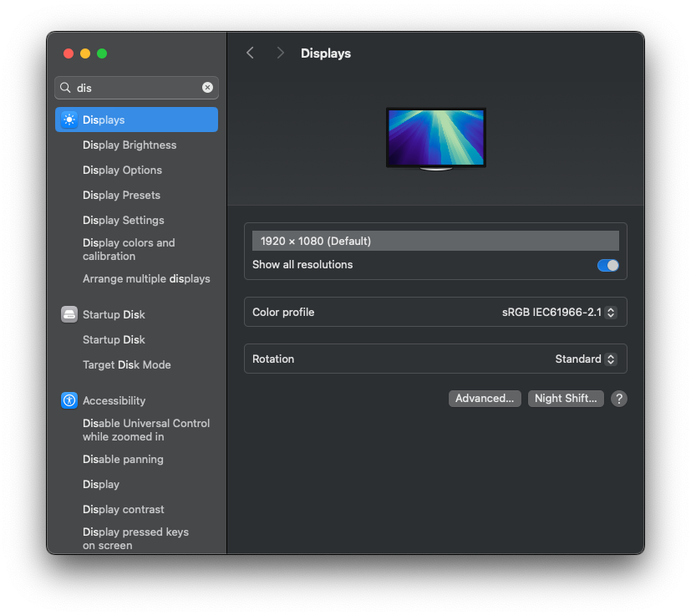Click the Startup Disk drive icon
This screenshot has height=616, width=691.
pos(69,314)
